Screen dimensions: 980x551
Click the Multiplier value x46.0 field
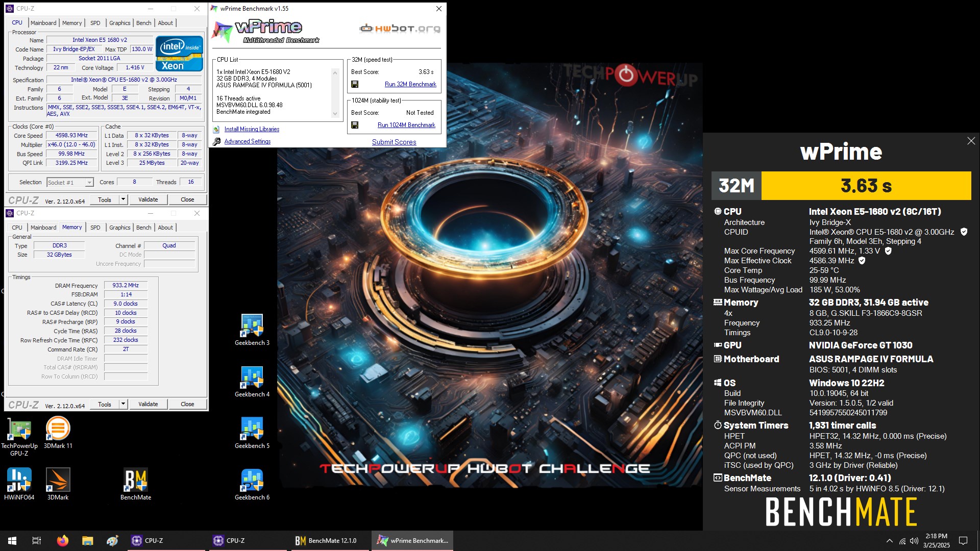click(x=71, y=144)
